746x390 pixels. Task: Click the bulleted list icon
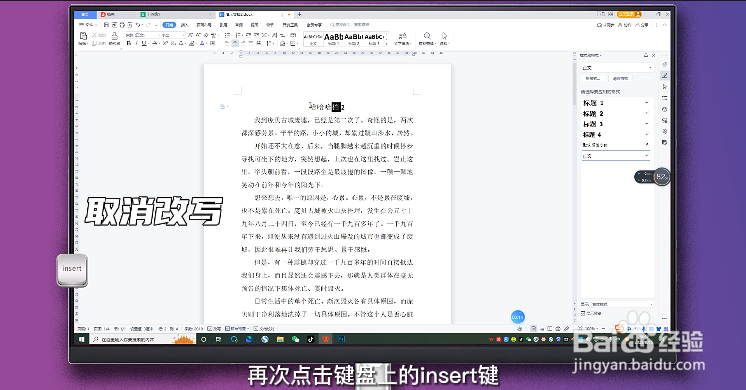click(227, 35)
